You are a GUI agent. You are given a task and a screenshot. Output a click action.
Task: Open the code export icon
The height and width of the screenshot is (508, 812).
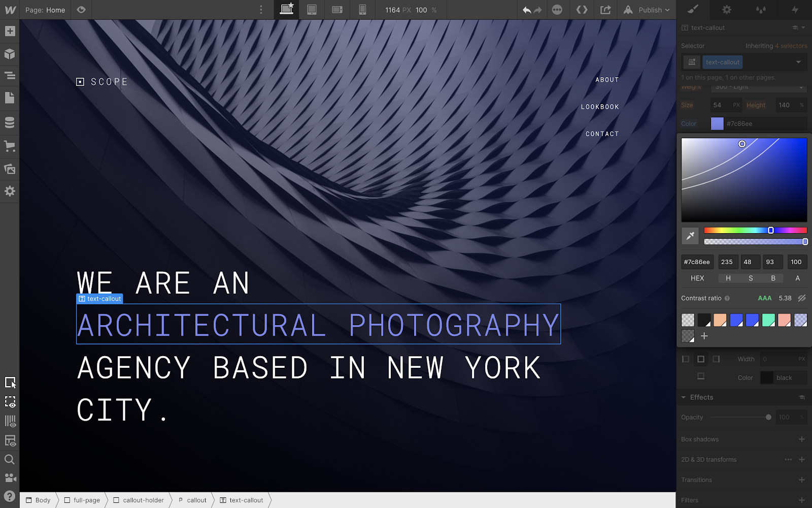click(582, 10)
